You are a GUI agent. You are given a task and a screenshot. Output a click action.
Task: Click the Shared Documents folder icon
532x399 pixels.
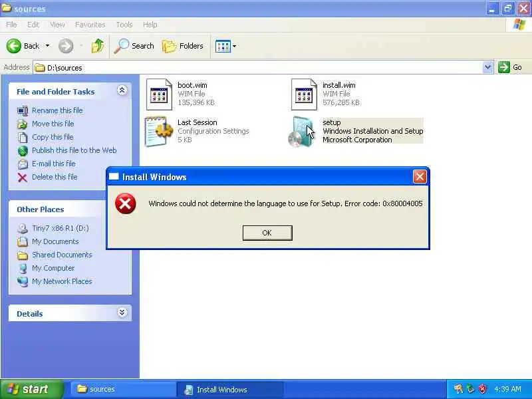(x=23, y=255)
